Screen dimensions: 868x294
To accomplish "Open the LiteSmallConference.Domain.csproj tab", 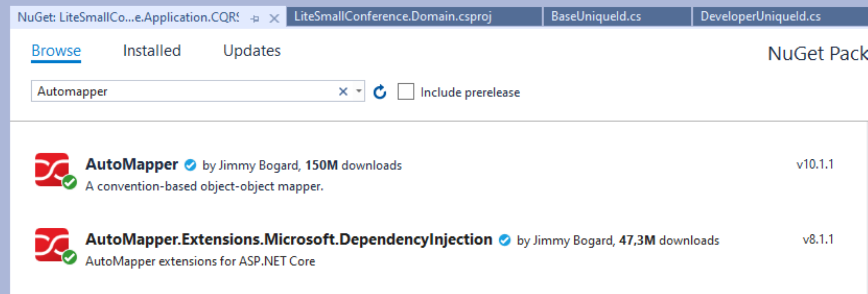I will click(414, 16).
